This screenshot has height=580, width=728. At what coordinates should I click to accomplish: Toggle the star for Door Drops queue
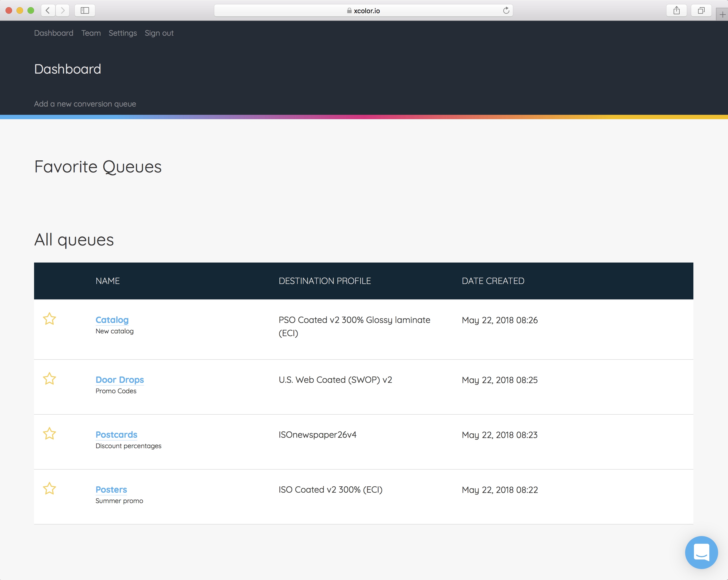pyautogui.click(x=49, y=379)
